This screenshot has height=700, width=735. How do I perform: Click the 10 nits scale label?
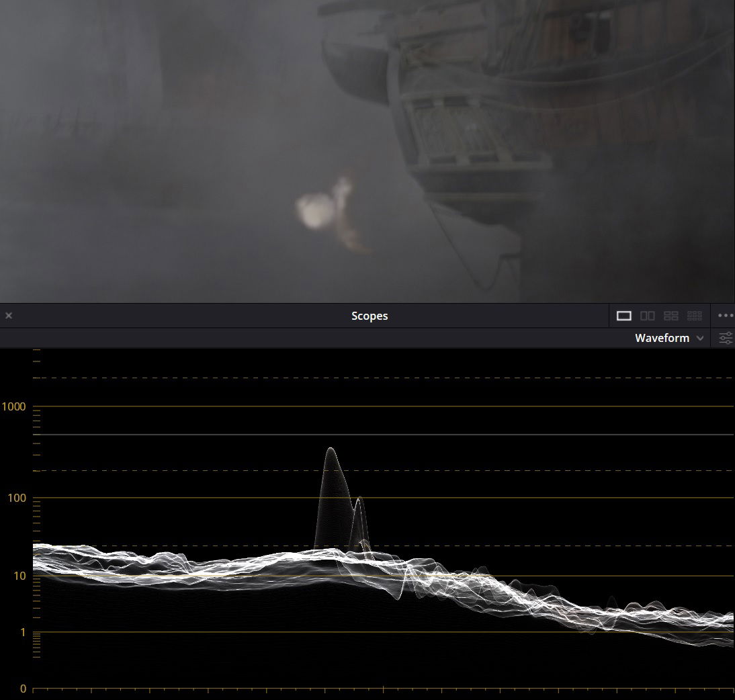coord(19,576)
